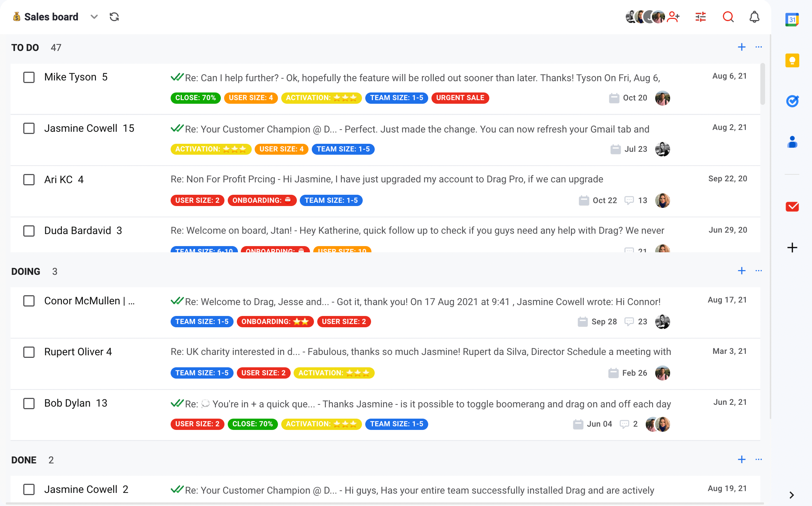Open Google Keep in side panel
The image size is (812, 506).
tap(792, 60)
